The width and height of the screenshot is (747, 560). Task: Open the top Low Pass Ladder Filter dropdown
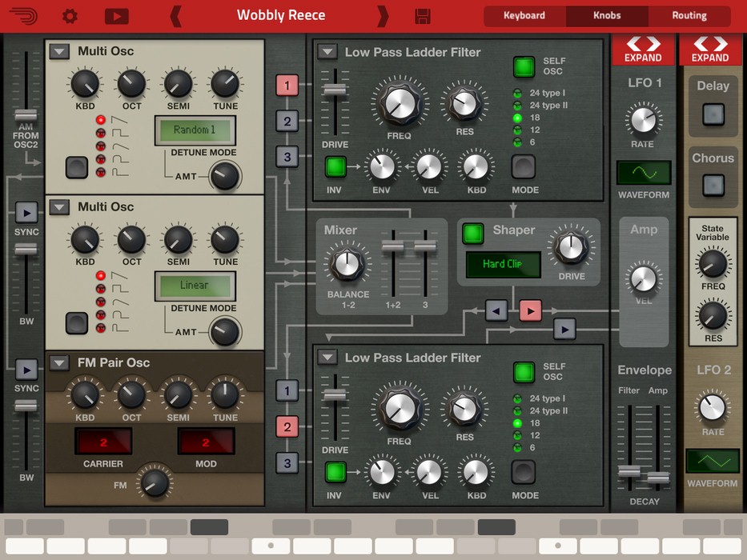click(x=327, y=52)
